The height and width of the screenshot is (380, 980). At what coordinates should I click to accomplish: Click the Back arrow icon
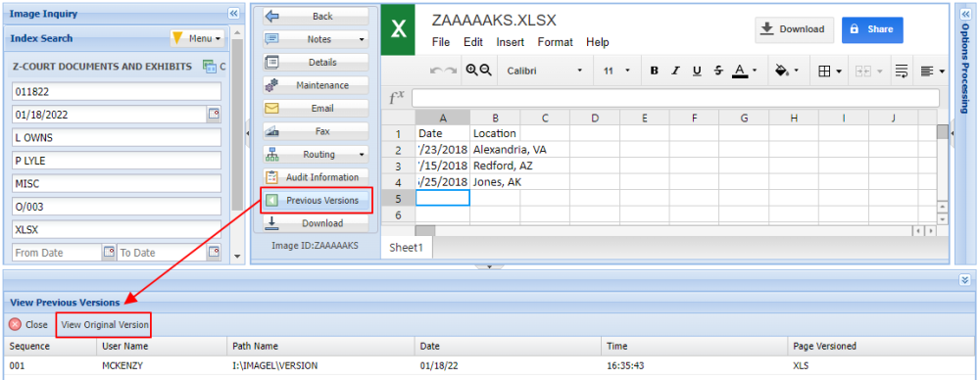coord(271,17)
